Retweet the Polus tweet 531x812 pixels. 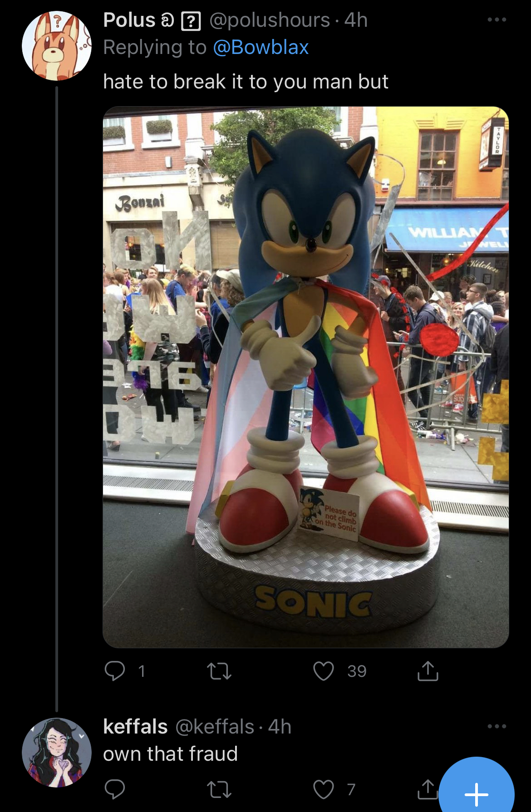coord(219,671)
